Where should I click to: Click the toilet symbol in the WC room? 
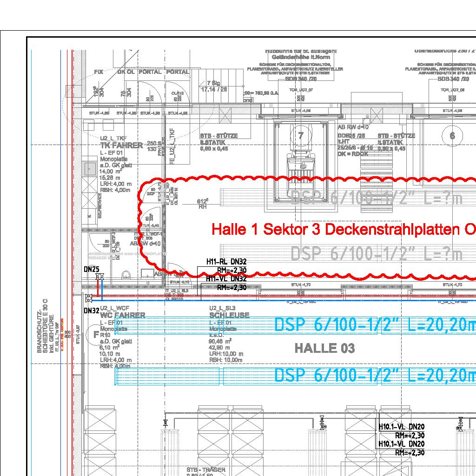coord(124,275)
